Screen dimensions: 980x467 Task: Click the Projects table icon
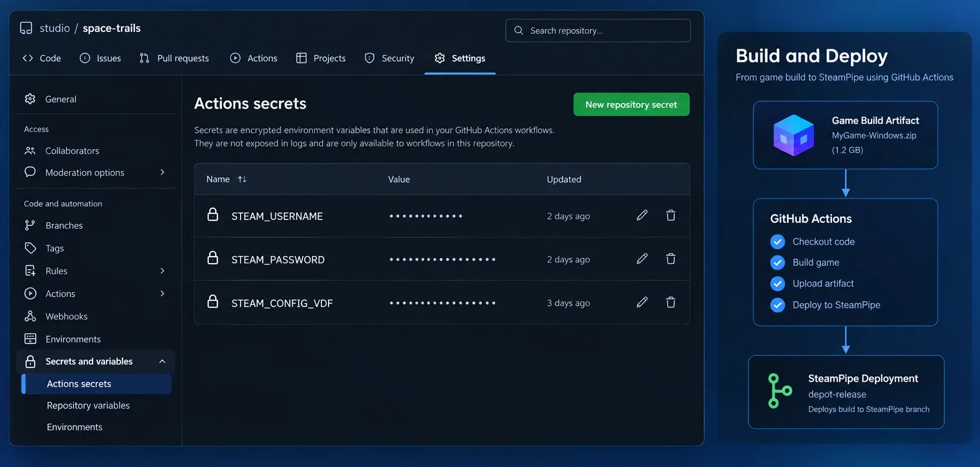point(301,58)
